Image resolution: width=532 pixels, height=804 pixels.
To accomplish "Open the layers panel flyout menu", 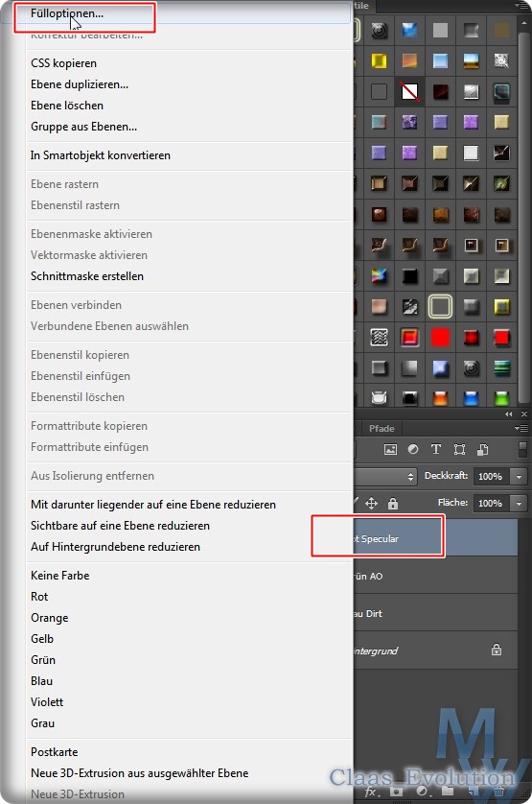I will pyautogui.click(x=521, y=428).
